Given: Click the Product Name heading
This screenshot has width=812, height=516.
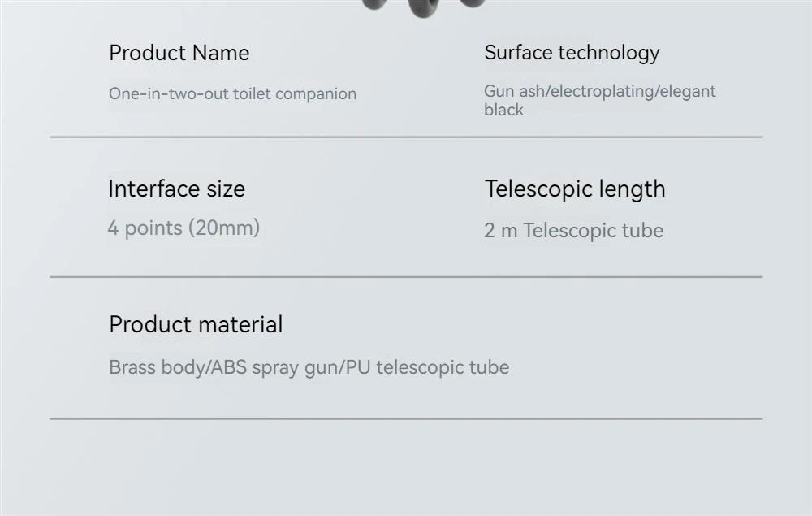Looking at the screenshot, I should pyautogui.click(x=179, y=53).
